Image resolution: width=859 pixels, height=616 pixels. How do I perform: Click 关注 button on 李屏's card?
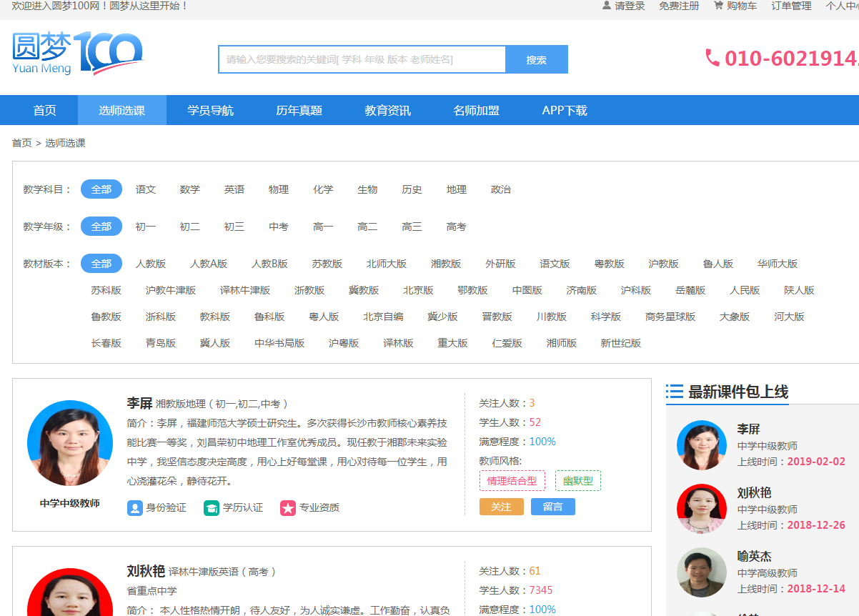[502, 507]
